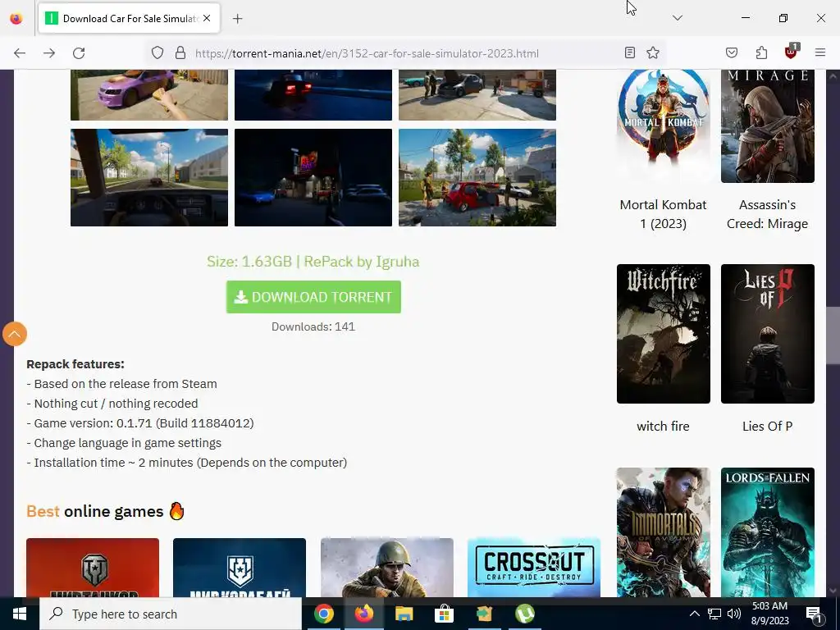Open Save to Pocket
This screenshot has width=840, height=630.
coord(732,52)
